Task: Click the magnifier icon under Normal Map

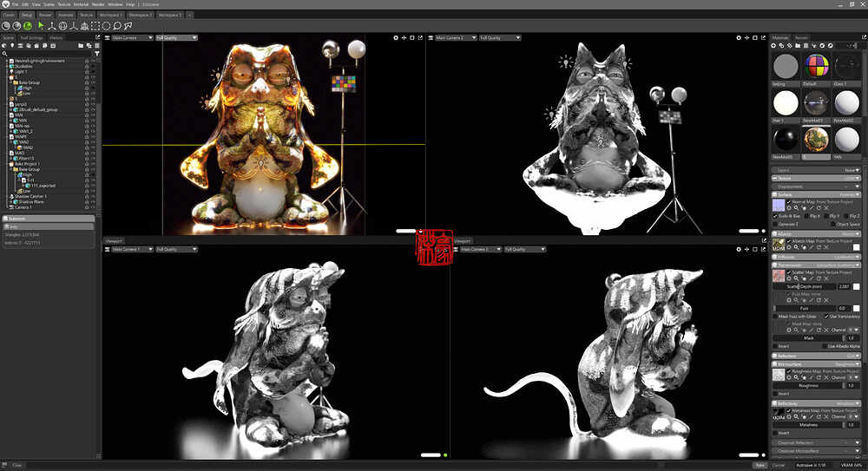Action: coord(796,208)
